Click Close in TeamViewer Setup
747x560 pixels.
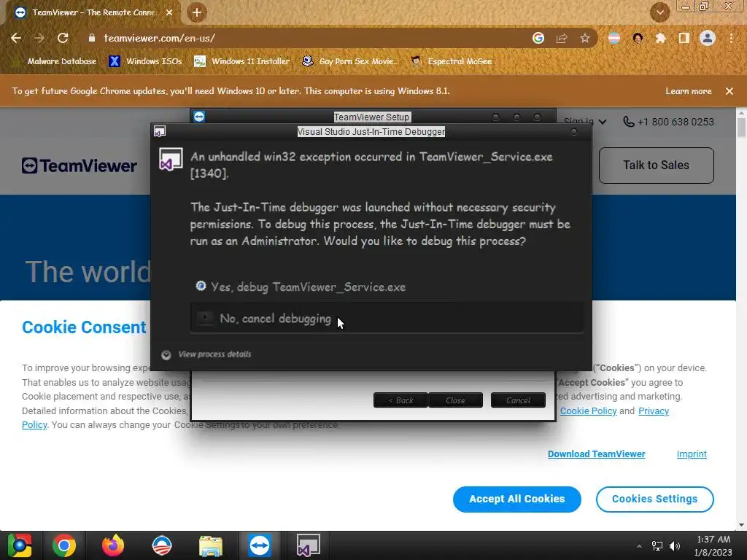coord(455,400)
